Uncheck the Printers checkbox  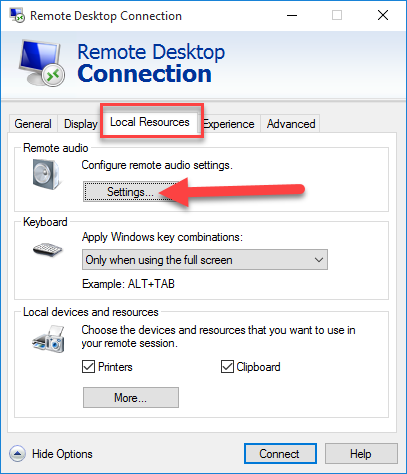point(88,367)
